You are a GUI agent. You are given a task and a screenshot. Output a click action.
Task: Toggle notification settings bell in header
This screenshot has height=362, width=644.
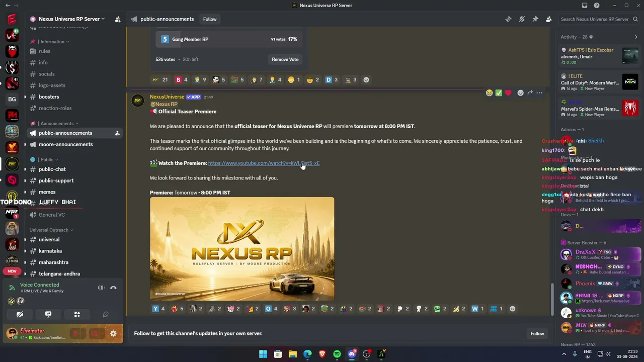(522, 19)
